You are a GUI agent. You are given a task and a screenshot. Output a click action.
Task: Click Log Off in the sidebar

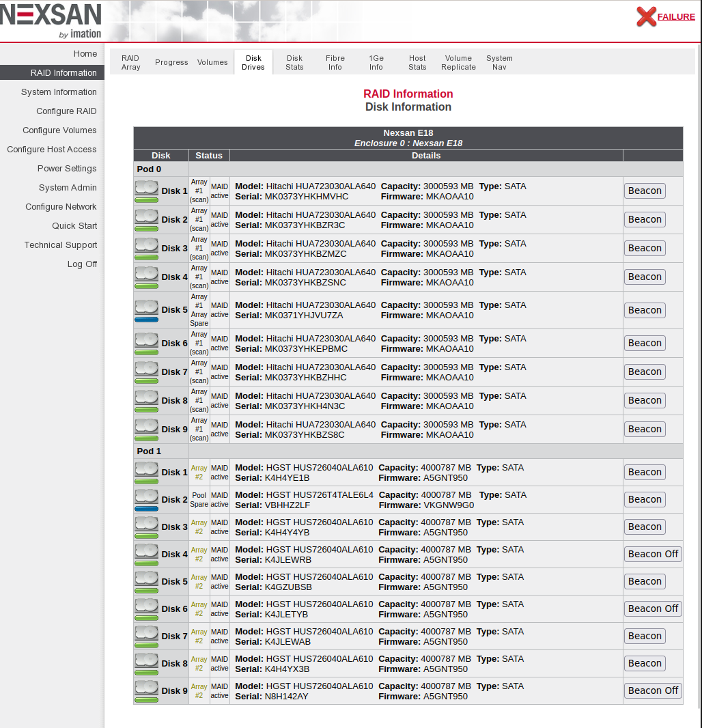(82, 264)
